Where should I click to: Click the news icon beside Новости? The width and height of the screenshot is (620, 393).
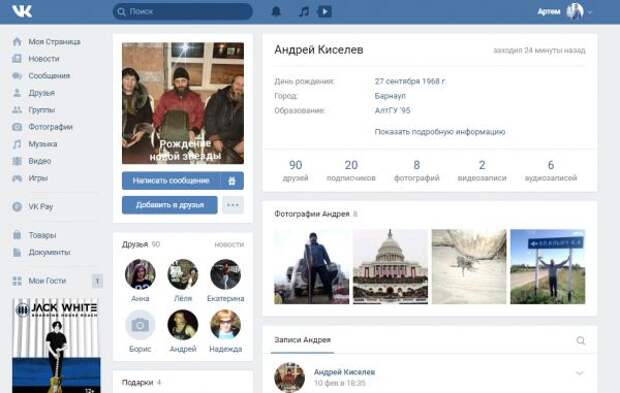[17, 59]
